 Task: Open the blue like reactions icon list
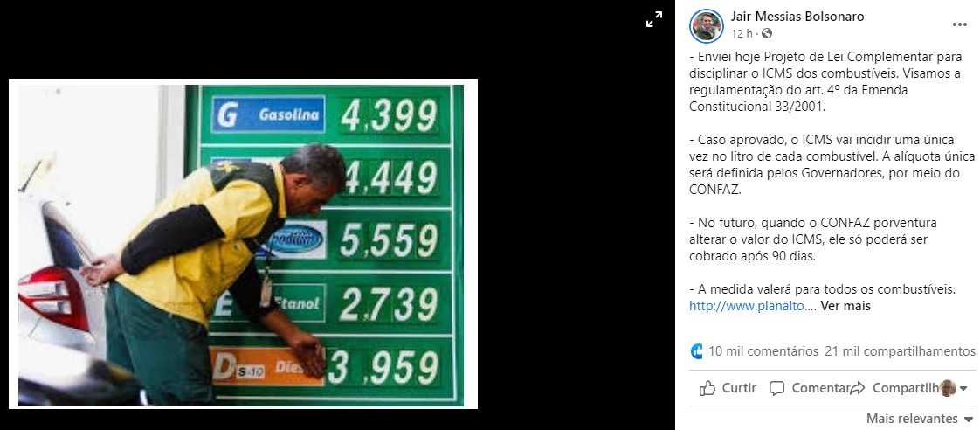click(696, 351)
